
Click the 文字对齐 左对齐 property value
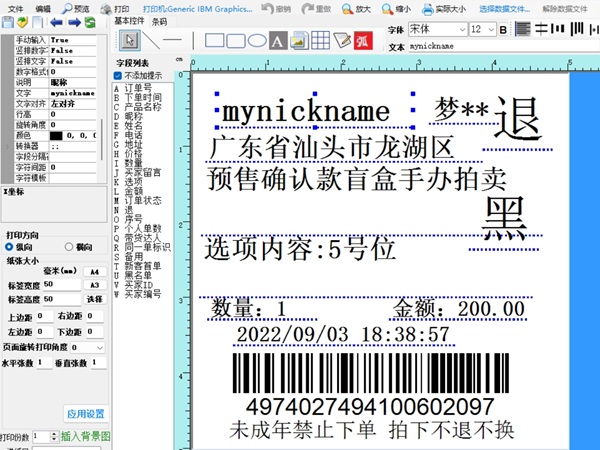[73, 104]
